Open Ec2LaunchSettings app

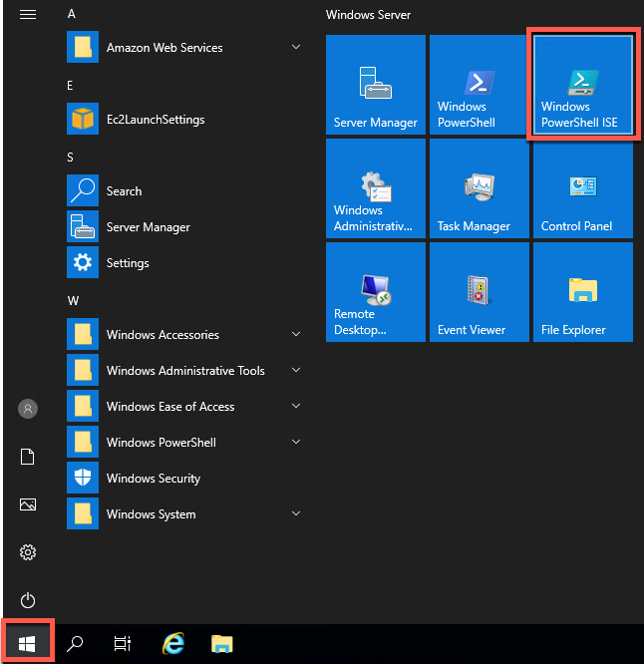185,119
